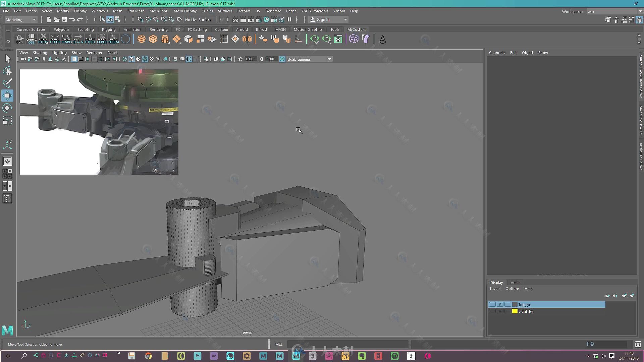Click the Rendering menu bar item

click(x=158, y=29)
